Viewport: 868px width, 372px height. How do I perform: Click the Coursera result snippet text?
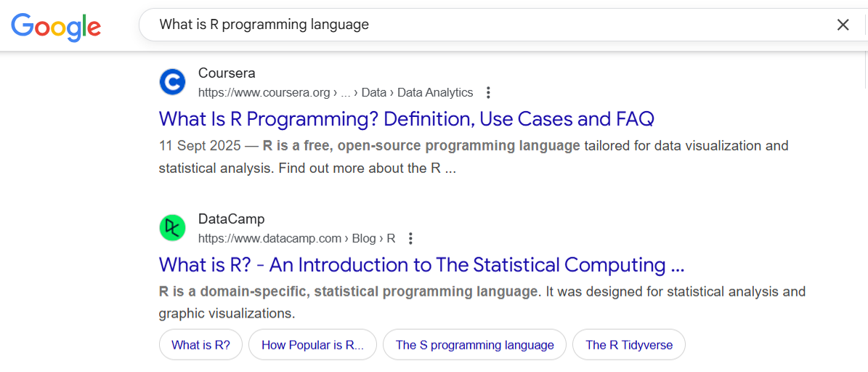pos(472,157)
